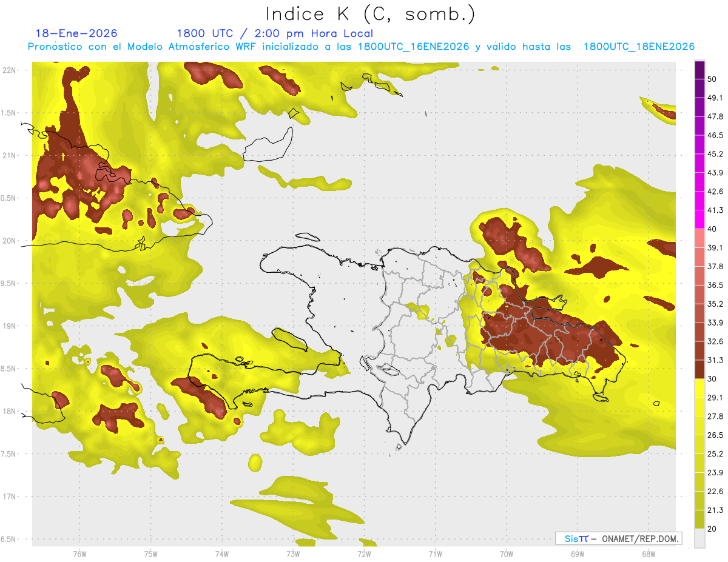Click the legend value "21.3"

click(715, 510)
